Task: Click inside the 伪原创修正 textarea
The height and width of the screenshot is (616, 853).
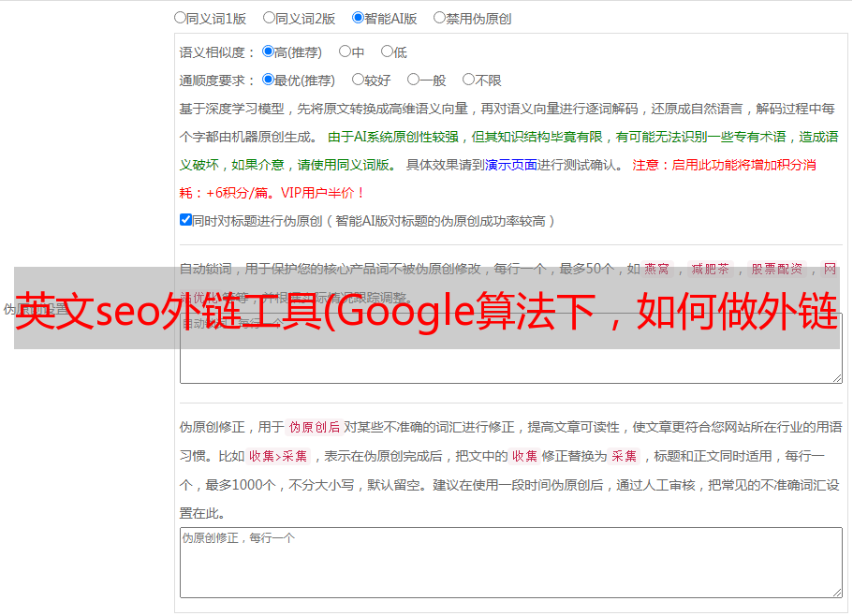Action: point(511,563)
